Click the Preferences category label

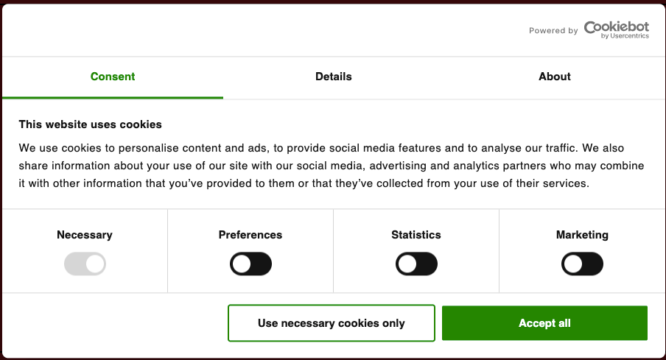click(x=250, y=235)
